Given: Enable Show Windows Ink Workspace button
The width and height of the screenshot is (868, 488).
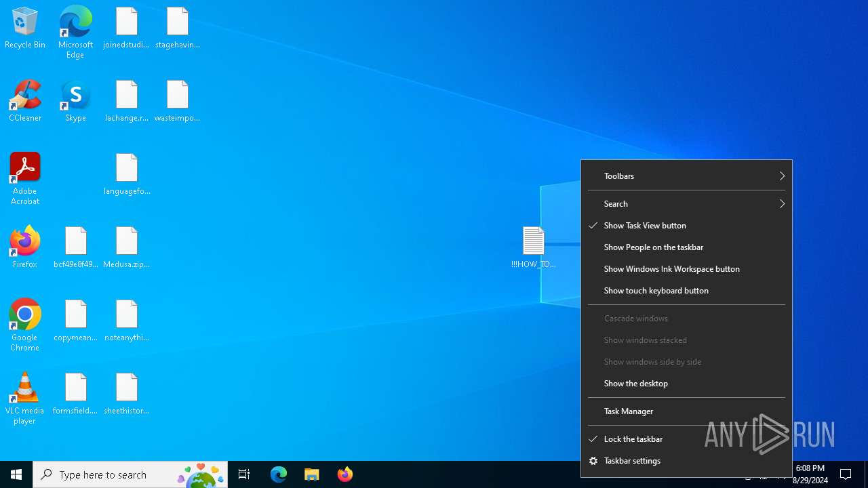Looking at the screenshot, I should [x=686, y=269].
